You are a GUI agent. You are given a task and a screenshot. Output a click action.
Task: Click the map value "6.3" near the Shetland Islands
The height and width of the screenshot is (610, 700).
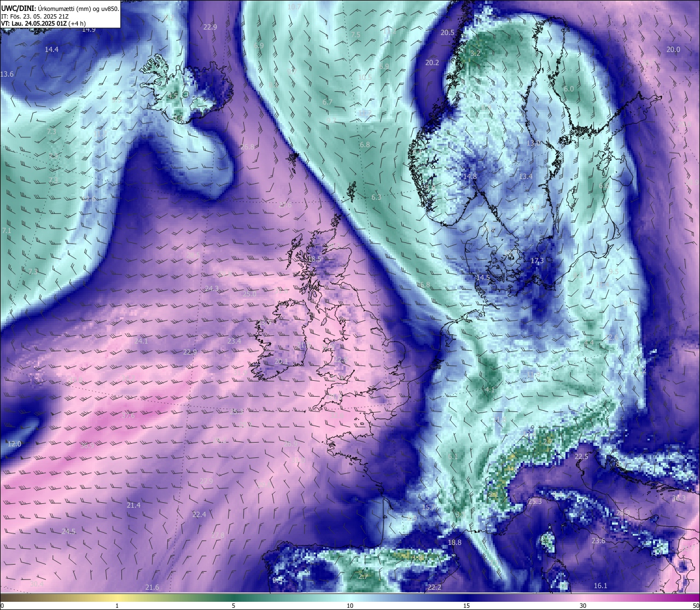(x=376, y=197)
